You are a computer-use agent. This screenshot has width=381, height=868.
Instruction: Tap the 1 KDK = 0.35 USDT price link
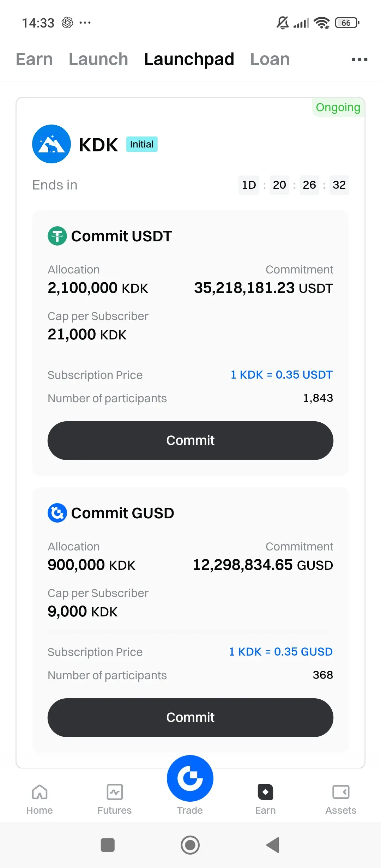(282, 375)
